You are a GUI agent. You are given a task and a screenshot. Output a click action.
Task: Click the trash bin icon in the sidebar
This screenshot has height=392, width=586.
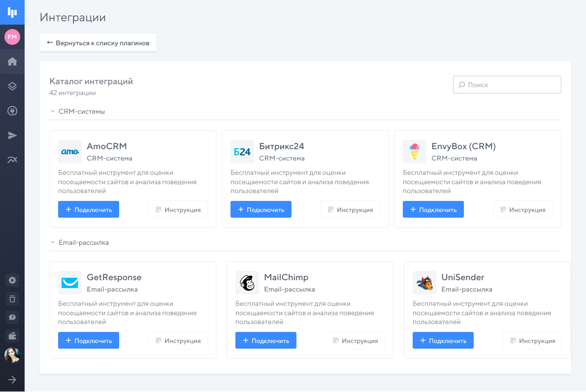12,299
